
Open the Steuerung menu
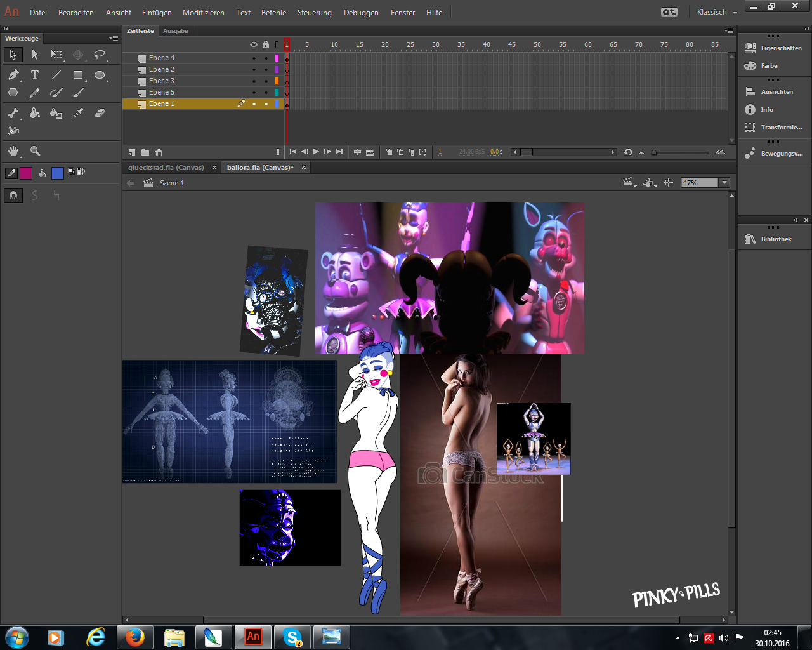click(314, 13)
